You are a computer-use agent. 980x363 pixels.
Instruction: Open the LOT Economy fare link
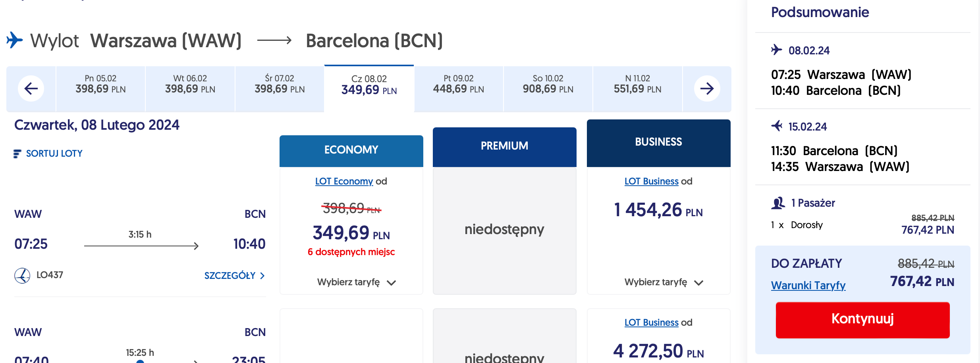click(x=344, y=181)
